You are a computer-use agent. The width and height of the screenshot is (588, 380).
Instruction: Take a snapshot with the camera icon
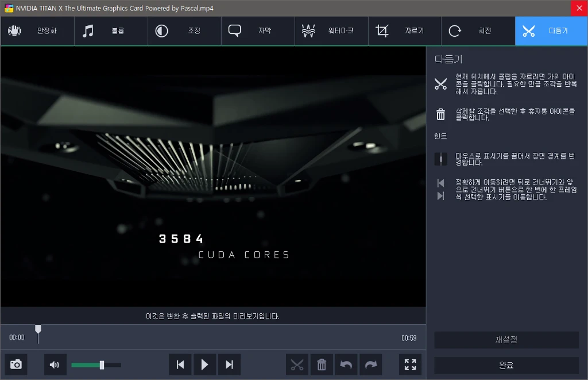[x=16, y=364]
